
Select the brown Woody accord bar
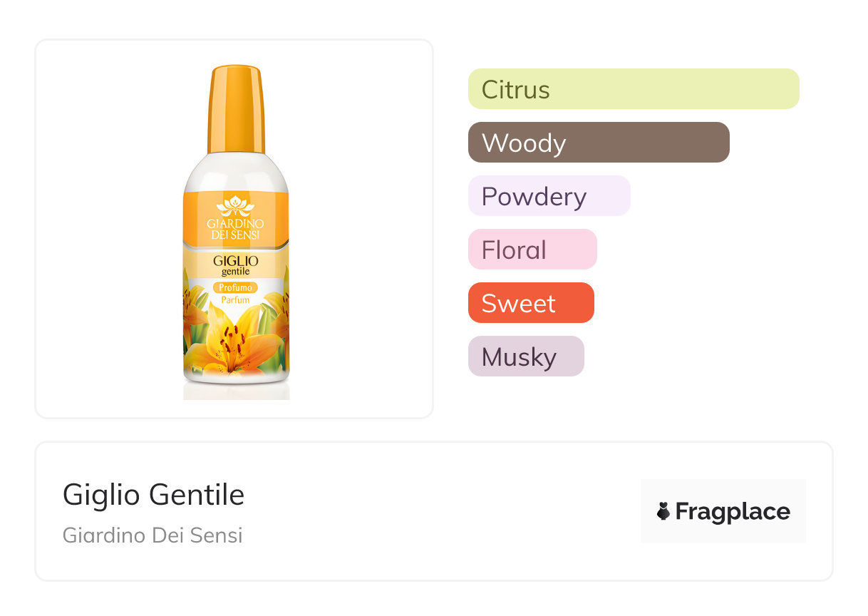[x=598, y=143]
